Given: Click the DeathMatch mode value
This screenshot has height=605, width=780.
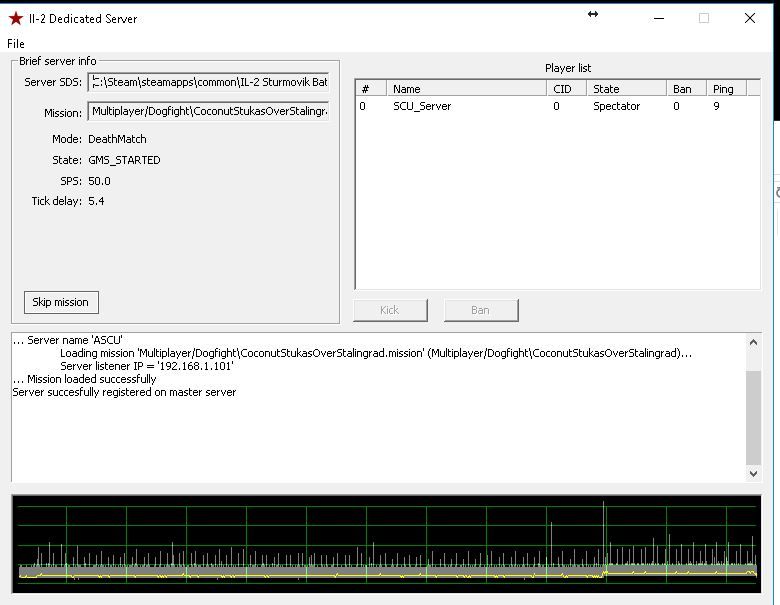Looking at the screenshot, I should [x=117, y=139].
